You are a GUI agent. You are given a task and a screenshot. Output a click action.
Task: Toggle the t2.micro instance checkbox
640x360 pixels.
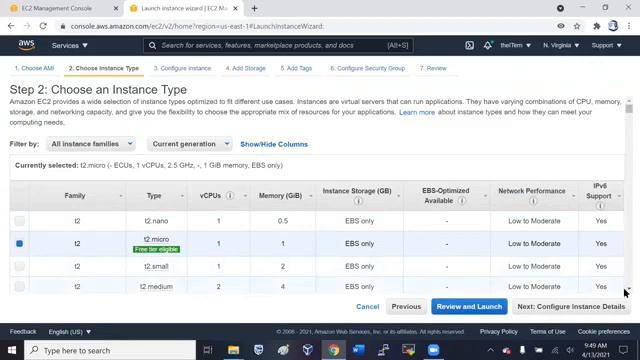point(20,244)
